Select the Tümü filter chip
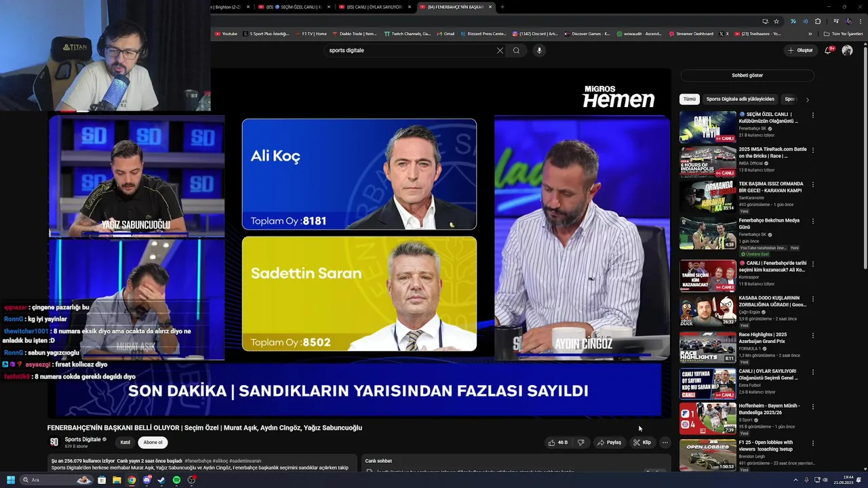The width and height of the screenshot is (868, 488). pyautogui.click(x=689, y=99)
